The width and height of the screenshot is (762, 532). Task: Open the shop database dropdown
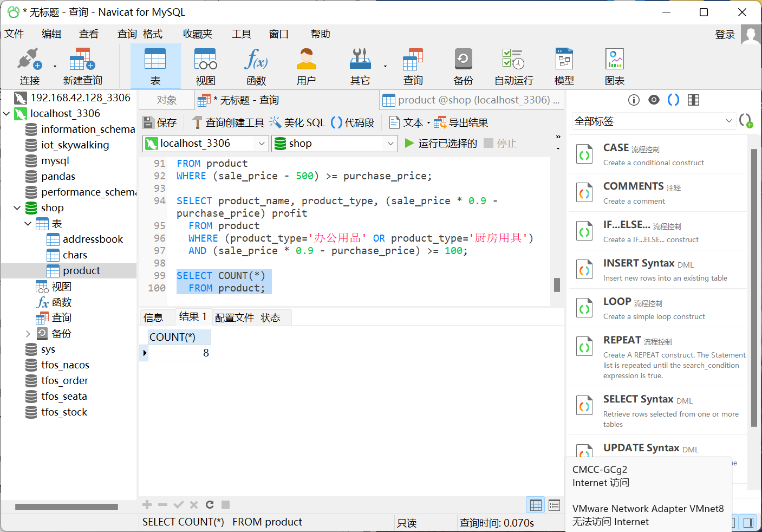click(390, 144)
